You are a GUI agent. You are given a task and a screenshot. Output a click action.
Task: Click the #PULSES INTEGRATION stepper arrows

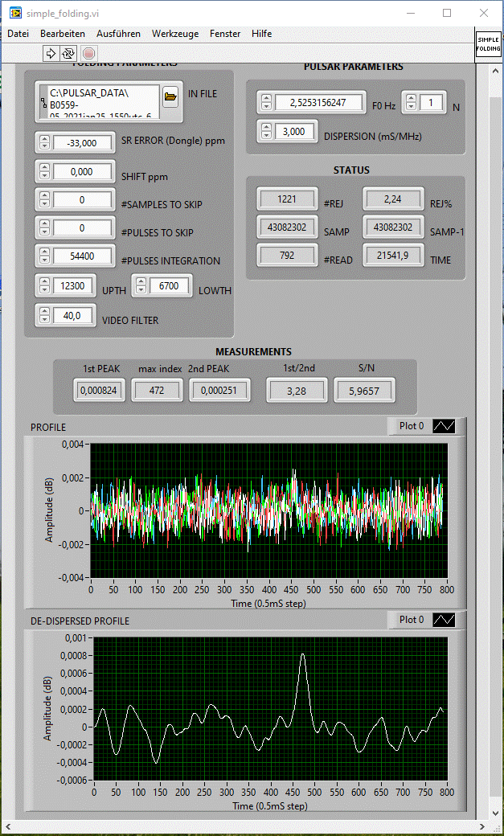(x=45, y=256)
